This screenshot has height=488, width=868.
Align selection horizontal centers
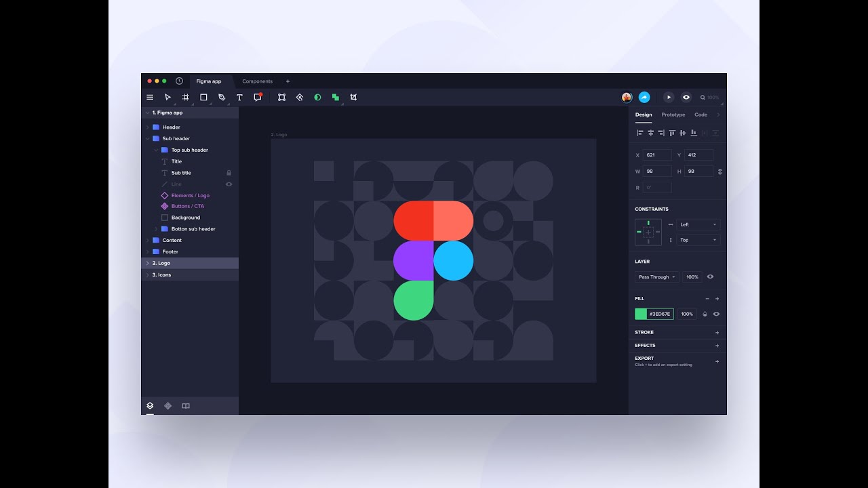(x=650, y=133)
